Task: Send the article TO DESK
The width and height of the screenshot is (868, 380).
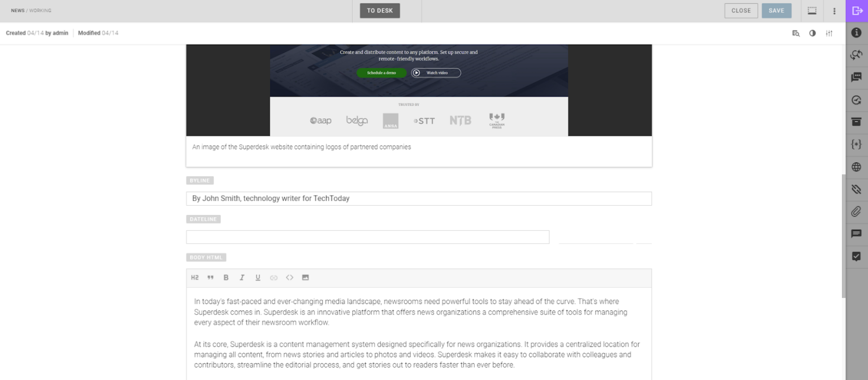Action: (x=379, y=10)
